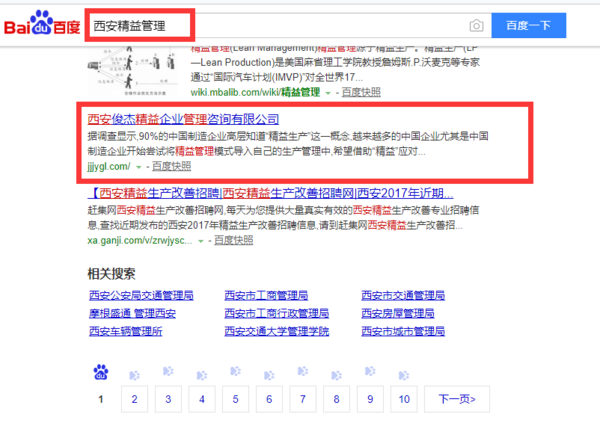Click the 相关搜索 heading

pos(111,274)
